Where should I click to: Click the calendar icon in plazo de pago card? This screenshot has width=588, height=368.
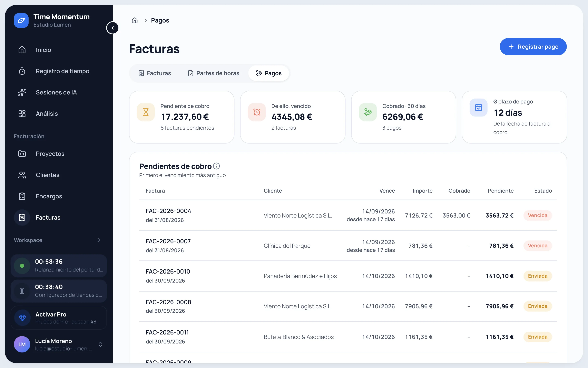[479, 108]
